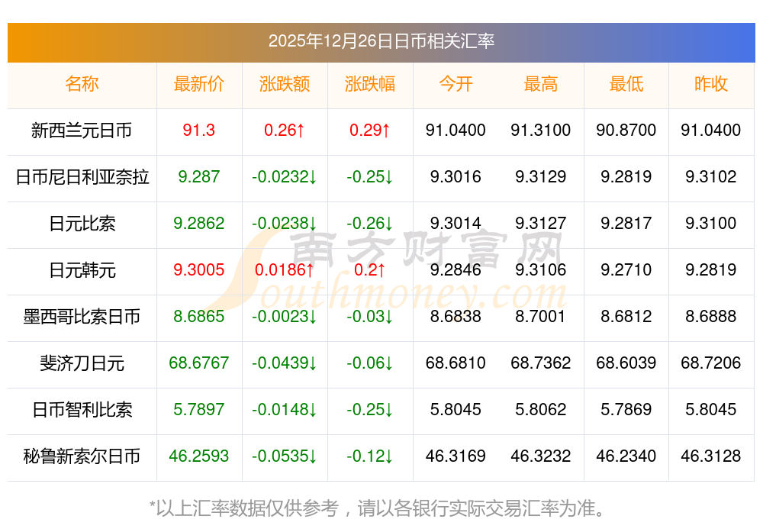Click change amount -0.0148↓
This screenshot has width=763, height=532.
284,409
